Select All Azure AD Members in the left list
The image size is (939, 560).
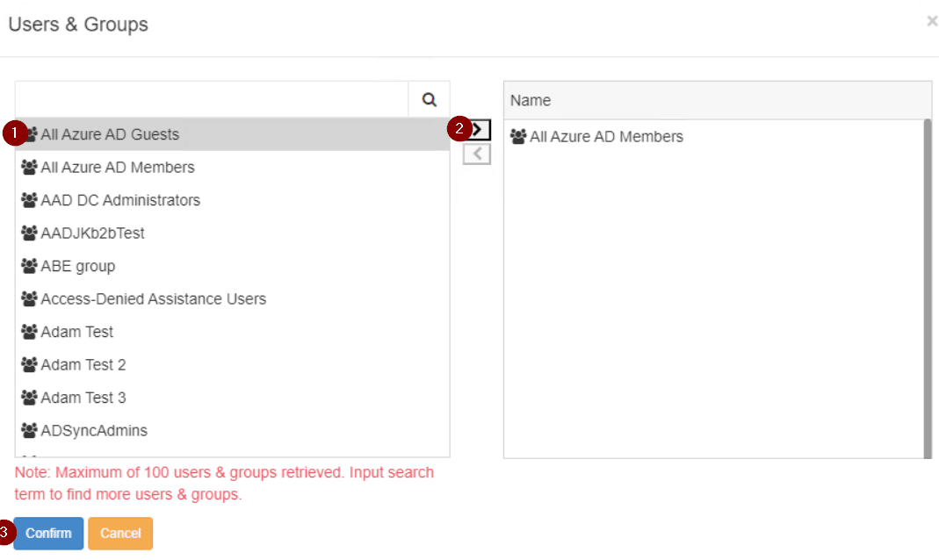click(x=117, y=167)
